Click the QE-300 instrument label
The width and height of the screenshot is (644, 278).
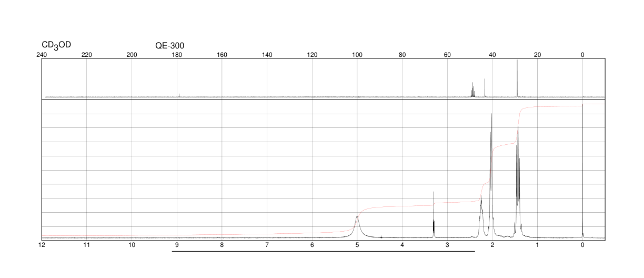pyautogui.click(x=170, y=46)
